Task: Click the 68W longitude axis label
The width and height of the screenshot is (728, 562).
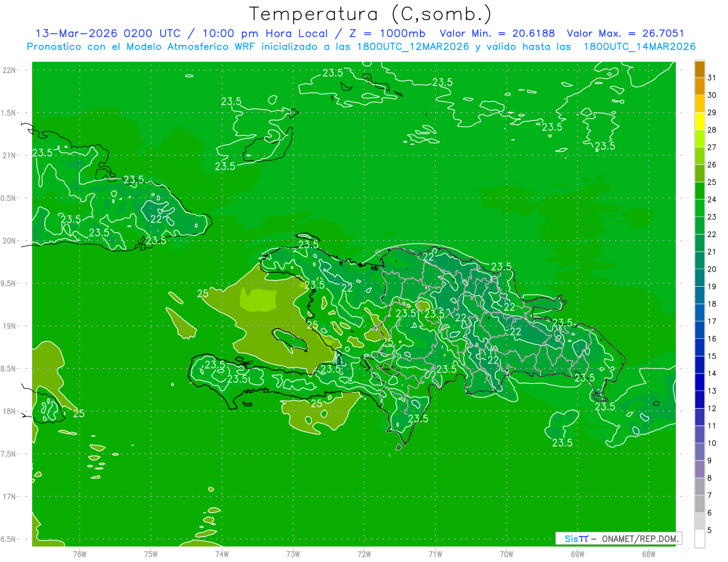Action: [649, 554]
